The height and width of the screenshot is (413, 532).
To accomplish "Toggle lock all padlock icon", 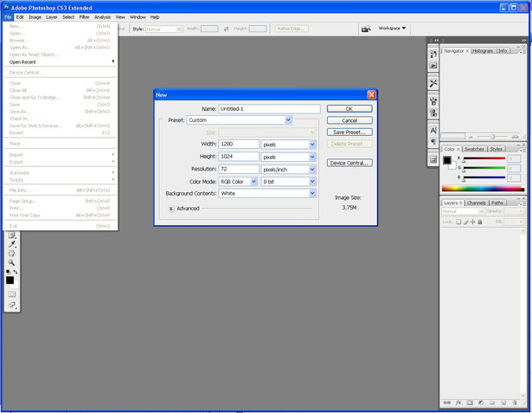I will (x=480, y=222).
